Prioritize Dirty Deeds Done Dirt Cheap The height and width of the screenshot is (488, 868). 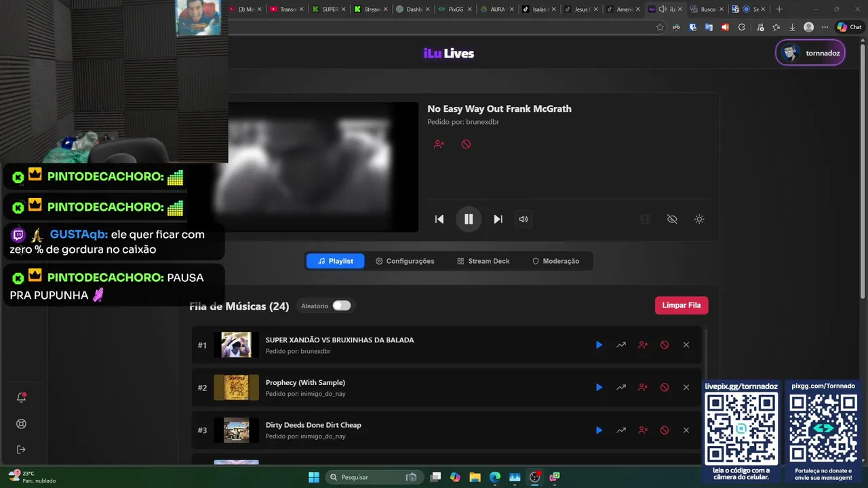[621, 430]
